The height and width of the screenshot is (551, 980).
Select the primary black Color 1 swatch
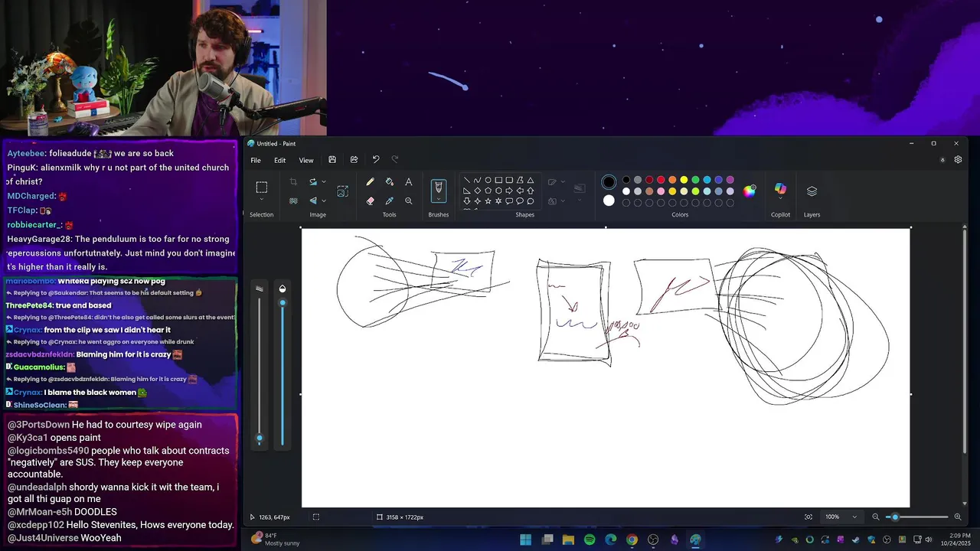pyautogui.click(x=609, y=182)
